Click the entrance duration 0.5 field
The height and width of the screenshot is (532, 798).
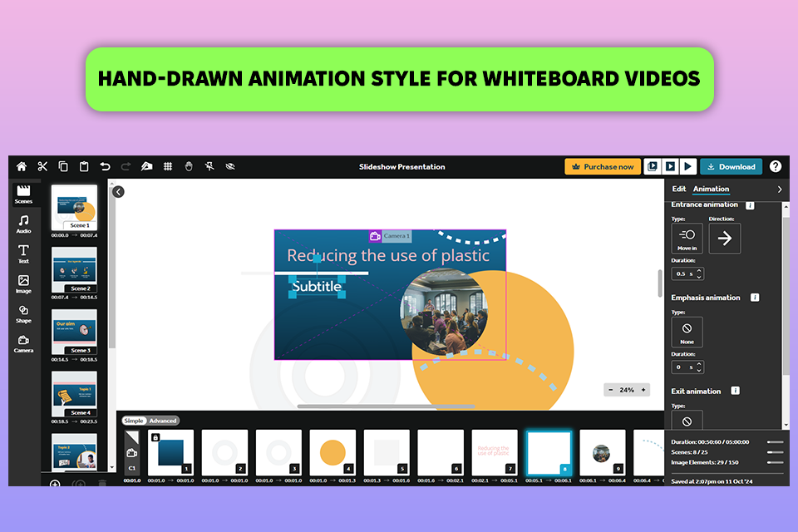683,273
